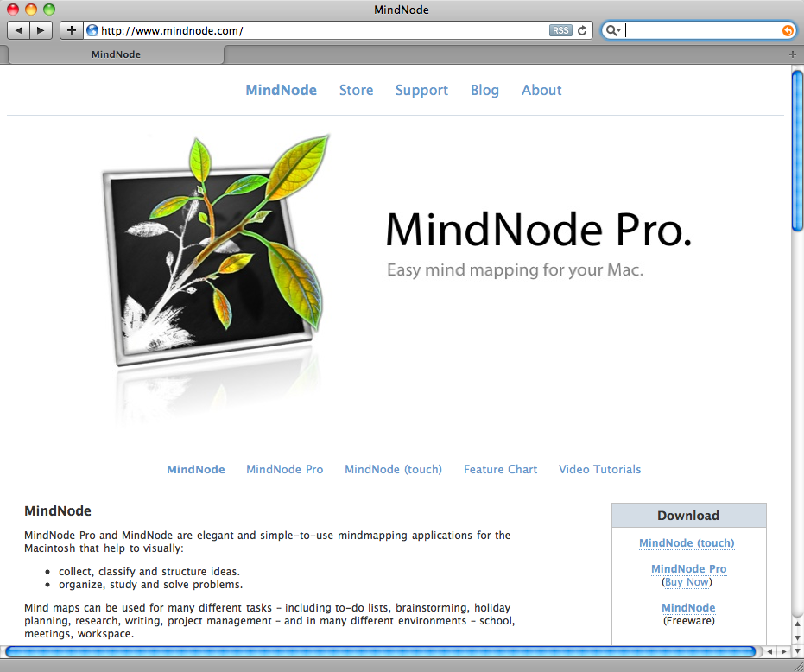804x672 pixels.
Task: Select the MindNode browser tab
Action: tap(116, 54)
